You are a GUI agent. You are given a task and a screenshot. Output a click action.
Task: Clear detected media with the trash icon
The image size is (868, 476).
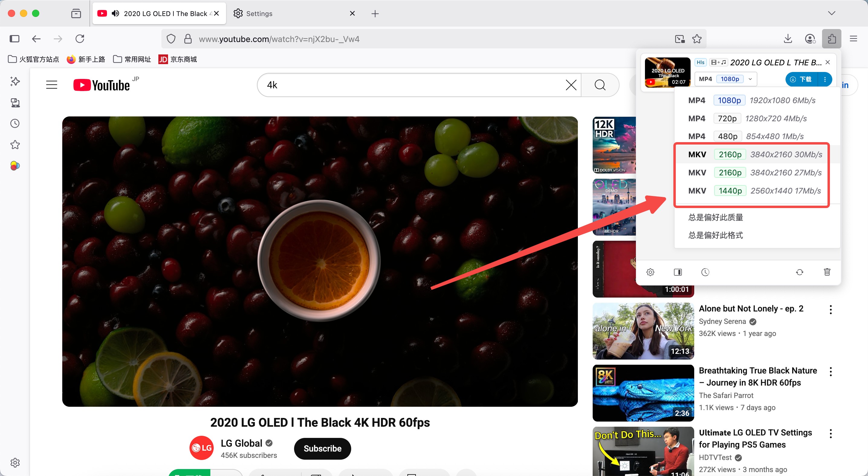click(x=827, y=272)
